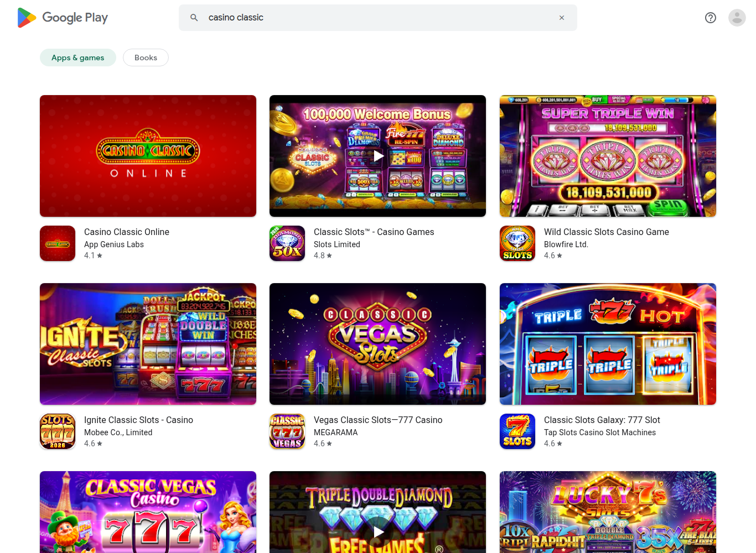The height and width of the screenshot is (553, 756).
Task: Click the 4.8 star rating
Action: [x=323, y=255]
